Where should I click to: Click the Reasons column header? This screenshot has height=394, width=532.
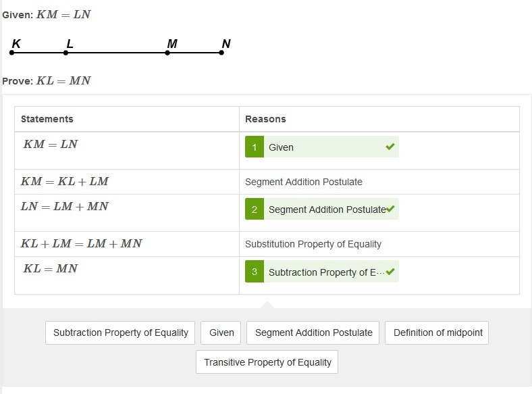265,119
